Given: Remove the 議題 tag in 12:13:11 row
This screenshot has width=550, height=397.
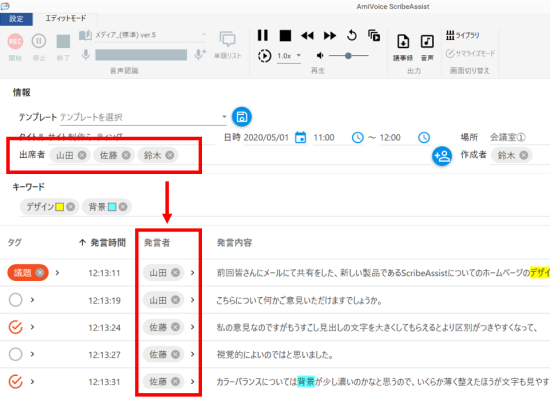Looking at the screenshot, I should 40,272.
